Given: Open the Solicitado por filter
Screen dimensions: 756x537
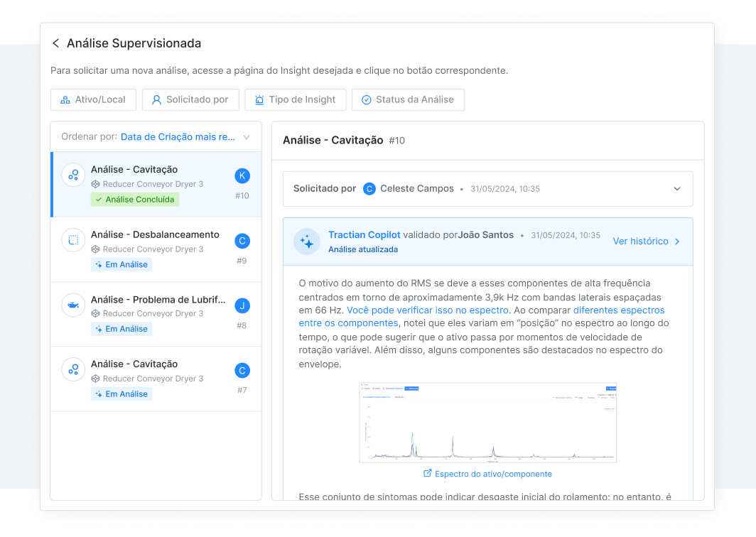Looking at the screenshot, I should (190, 100).
